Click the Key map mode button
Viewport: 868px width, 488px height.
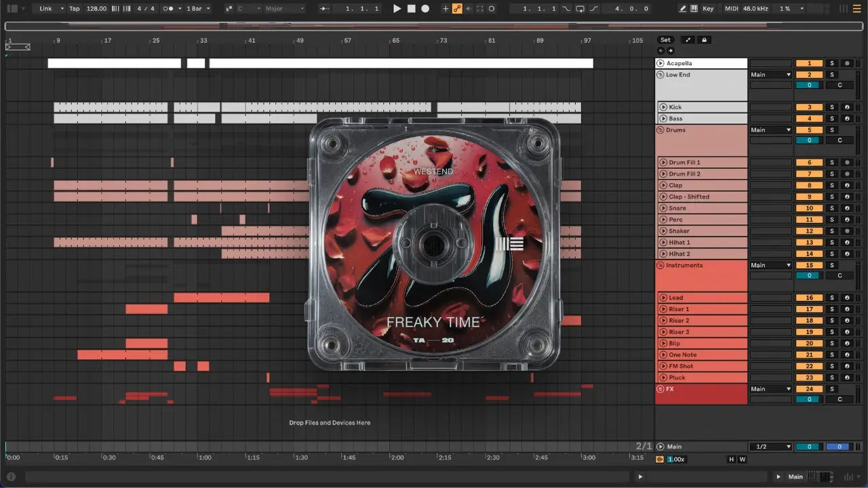(x=708, y=9)
